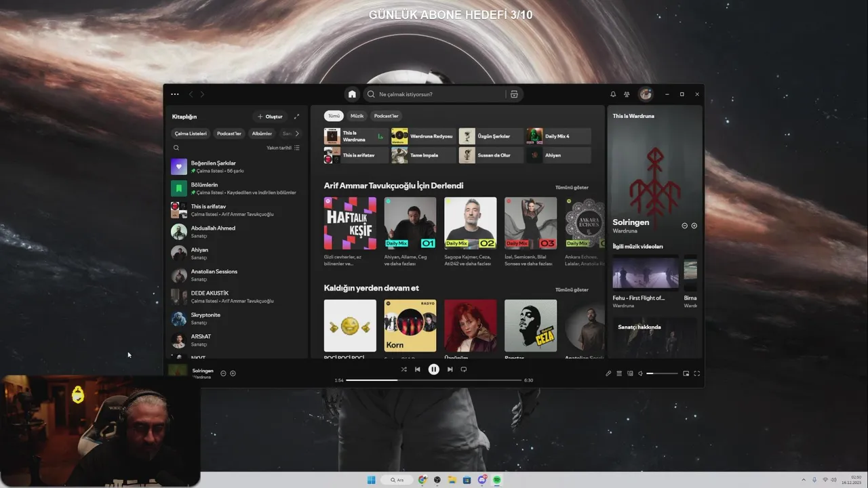Viewport: 868px width, 488px height.
Task: Open notifications bell
Action: tap(613, 94)
